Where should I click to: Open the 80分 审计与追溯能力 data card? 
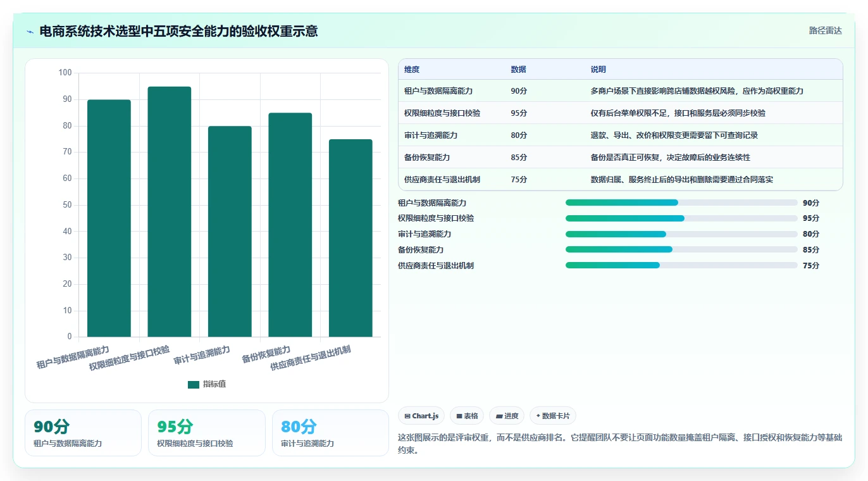pyautogui.click(x=330, y=433)
